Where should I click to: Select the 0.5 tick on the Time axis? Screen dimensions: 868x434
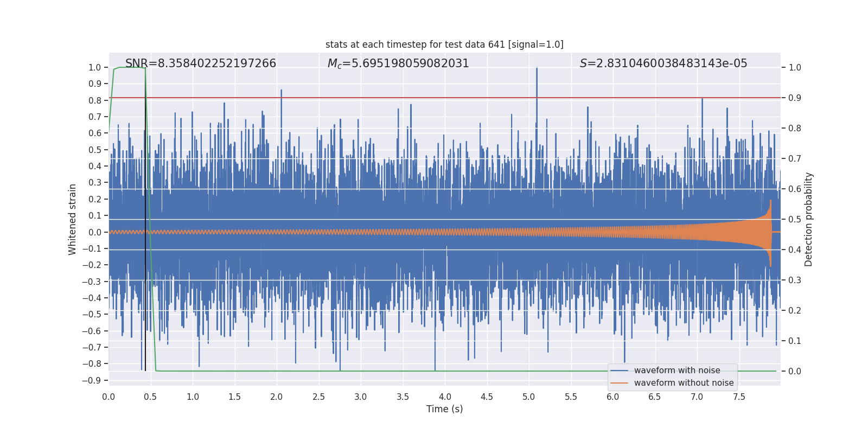[151, 397]
